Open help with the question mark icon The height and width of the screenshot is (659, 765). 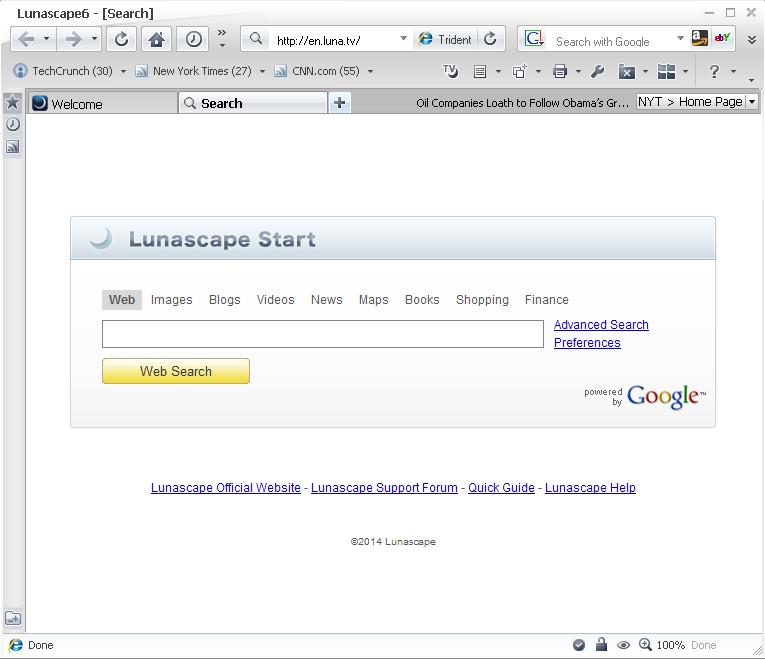tap(714, 72)
